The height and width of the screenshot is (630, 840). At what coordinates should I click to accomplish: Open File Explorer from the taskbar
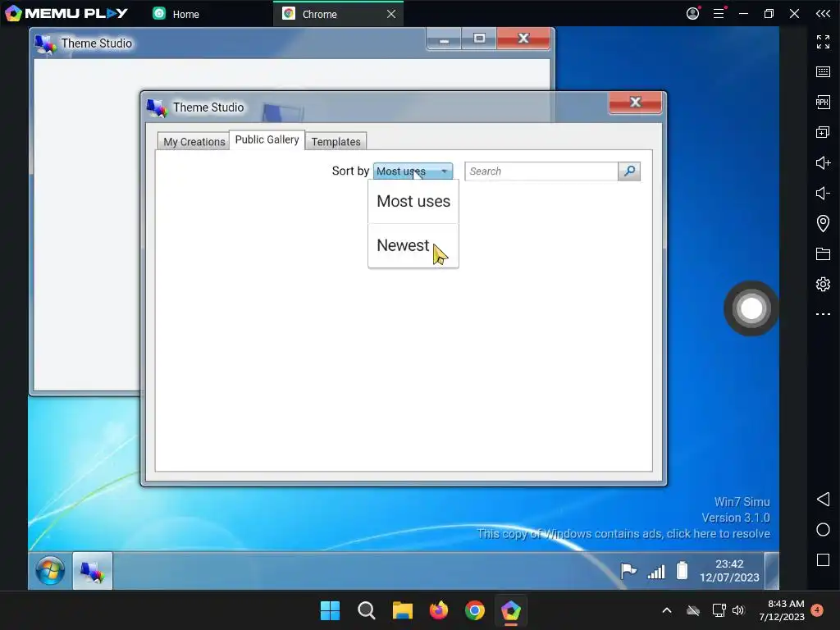click(x=402, y=610)
